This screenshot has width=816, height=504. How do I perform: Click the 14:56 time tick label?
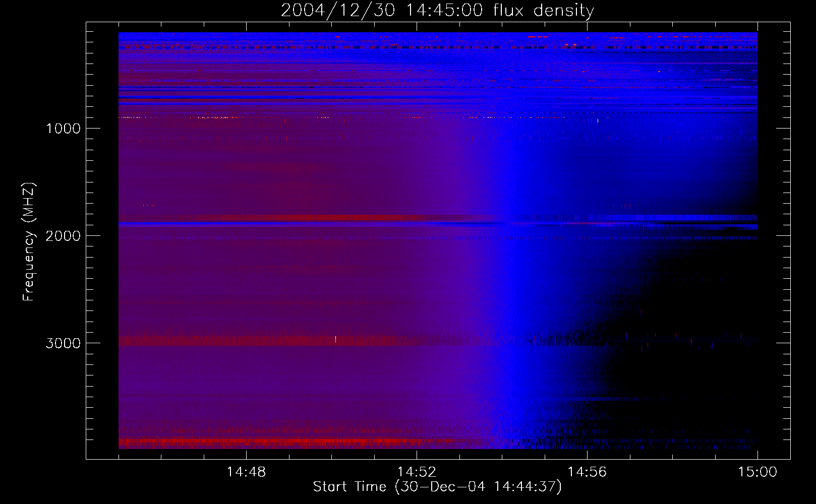(587, 472)
